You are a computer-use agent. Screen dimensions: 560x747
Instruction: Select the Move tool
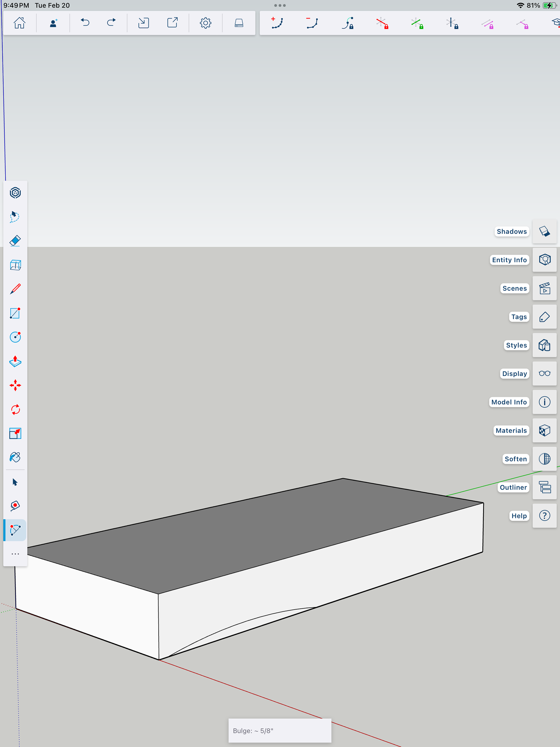(x=15, y=385)
